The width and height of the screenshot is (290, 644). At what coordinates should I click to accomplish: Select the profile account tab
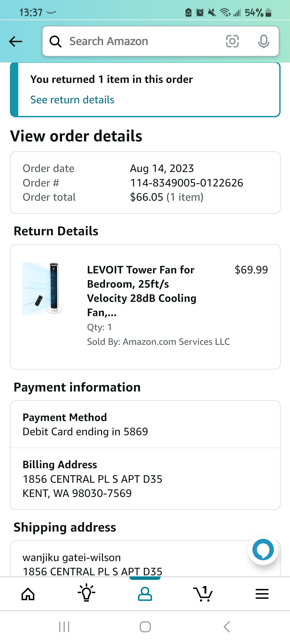tap(145, 594)
